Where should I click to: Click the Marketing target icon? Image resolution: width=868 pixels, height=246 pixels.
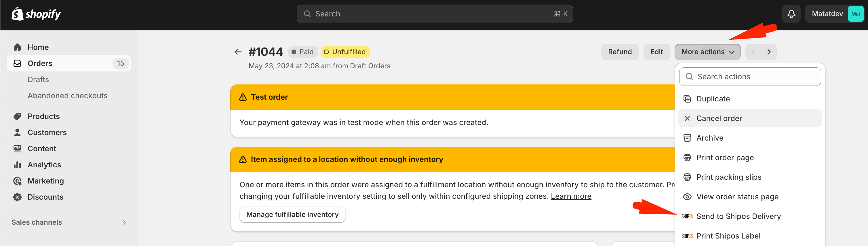point(17,181)
